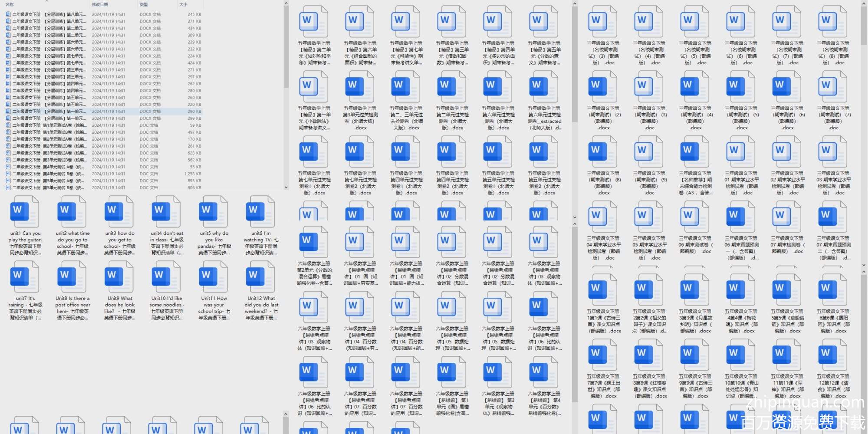Click the scroll-down arrow of the details file list

pos(286,187)
